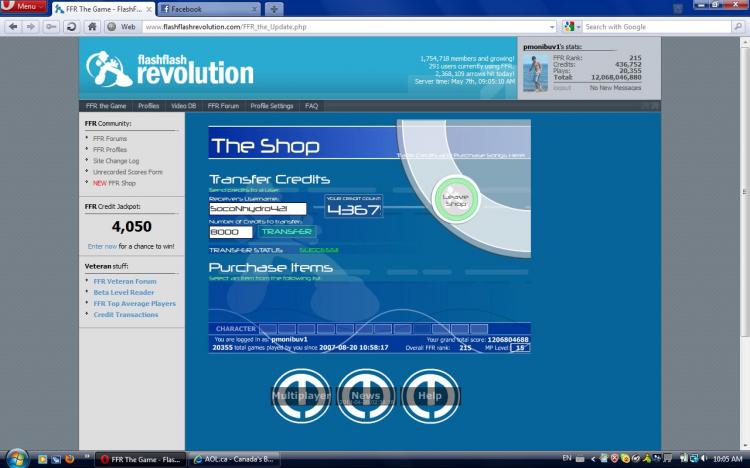Click the Web globe site badge
The image size is (750, 468).
[x=121, y=27]
